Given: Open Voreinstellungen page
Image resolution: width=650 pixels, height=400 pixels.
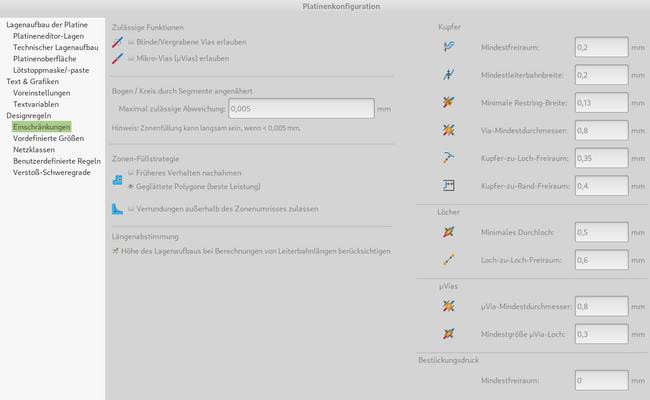Looking at the screenshot, I should click(41, 93).
